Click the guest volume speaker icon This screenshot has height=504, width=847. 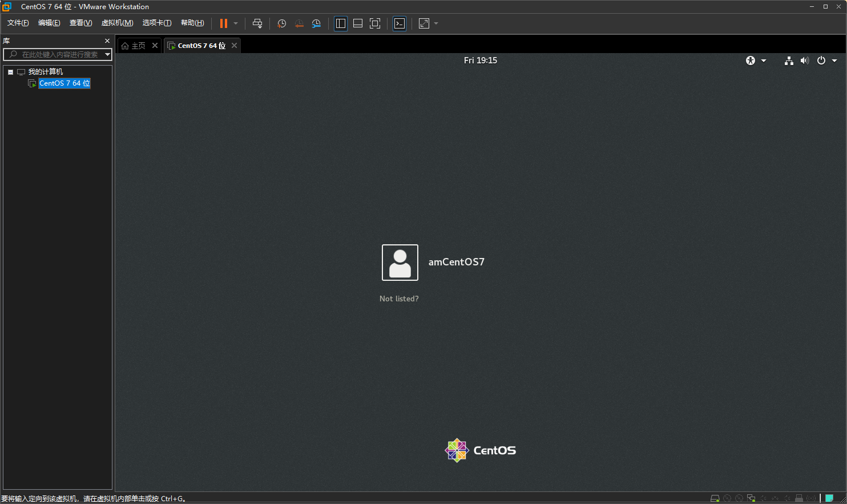point(805,61)
